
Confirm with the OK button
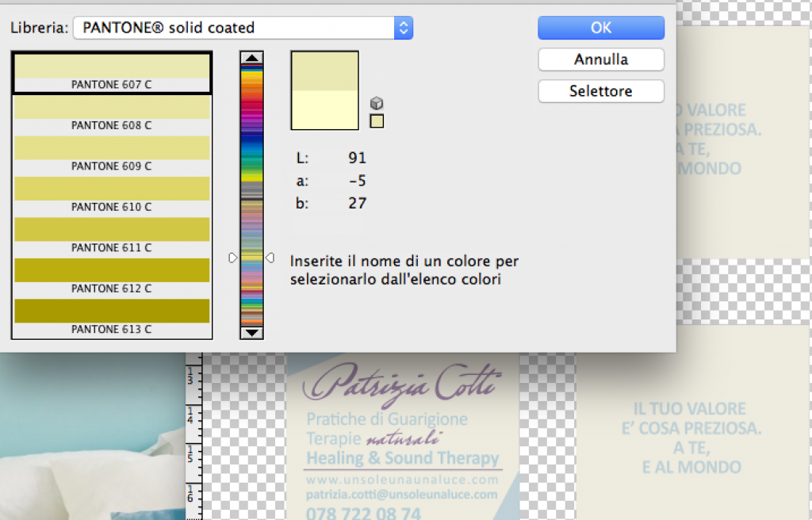tap(601, 28)
